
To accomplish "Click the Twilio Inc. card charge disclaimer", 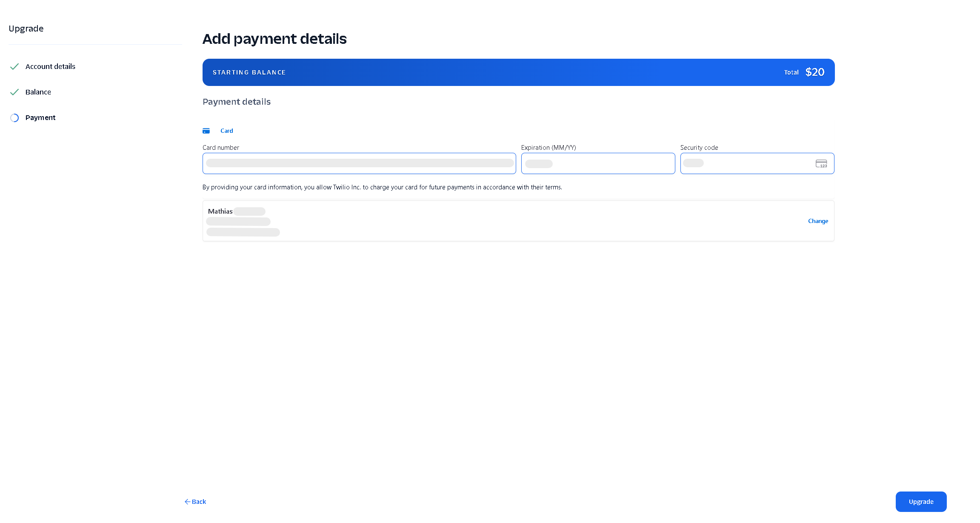I will [x=382, y=187].
